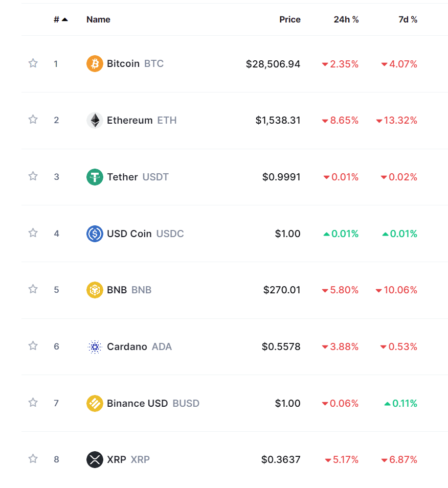Click the Ethereum diamond logo icon
The width and height of the screenshot is (448, 488).
(95, 120)
